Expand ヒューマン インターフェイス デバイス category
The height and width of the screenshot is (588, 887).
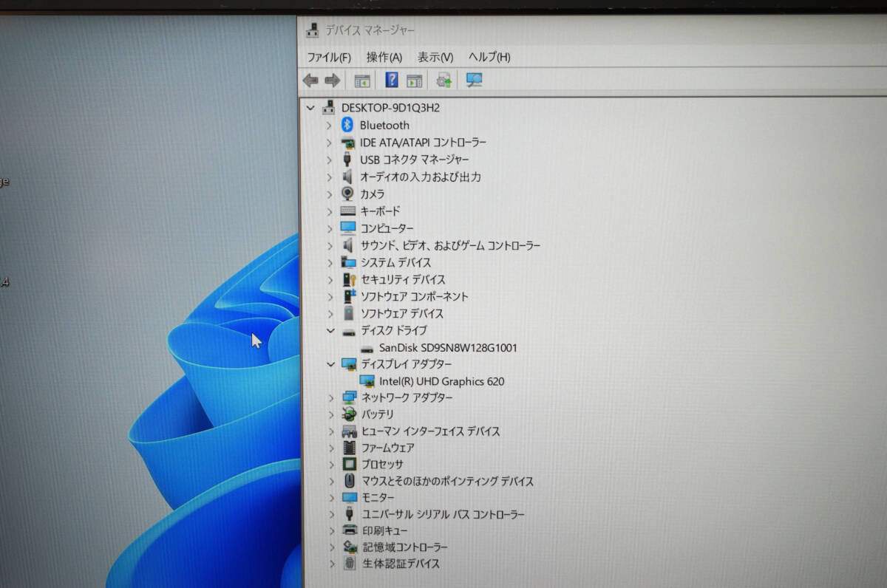[x=330, y=431]
